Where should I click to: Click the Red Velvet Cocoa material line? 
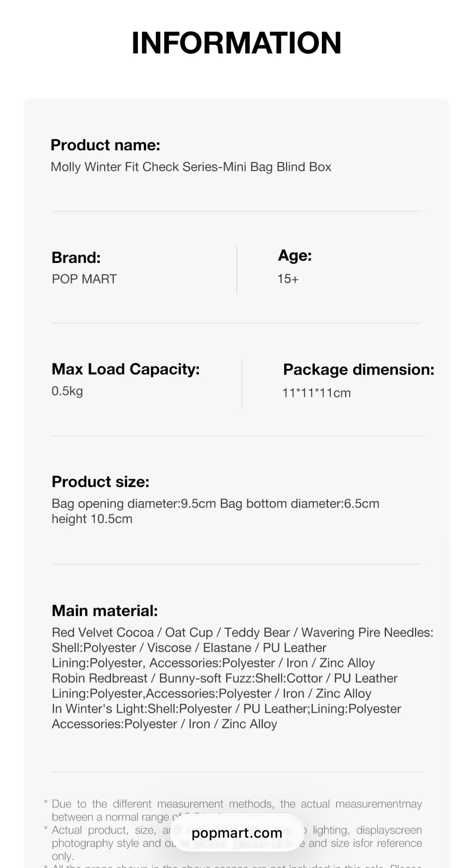243,632
